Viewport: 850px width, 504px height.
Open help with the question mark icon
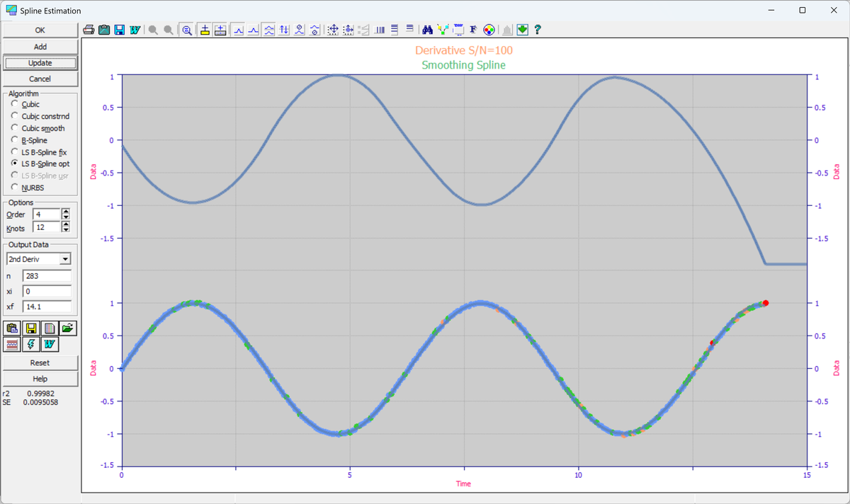pyautogui.click(x=538, y=30)
